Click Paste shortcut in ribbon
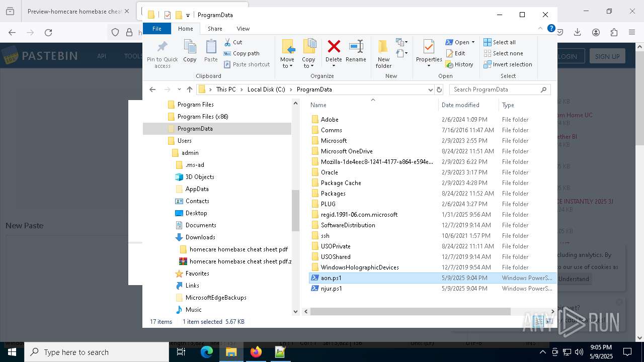The width and height of the screenshot is (644, 362). 247,64
